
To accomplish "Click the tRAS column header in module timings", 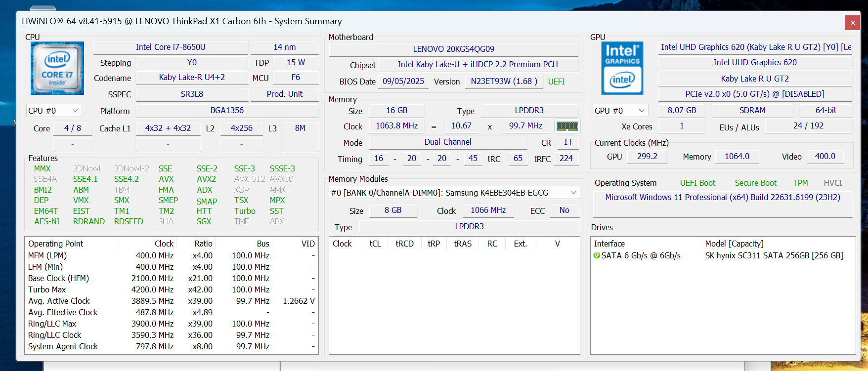I will tap(463, 244).
